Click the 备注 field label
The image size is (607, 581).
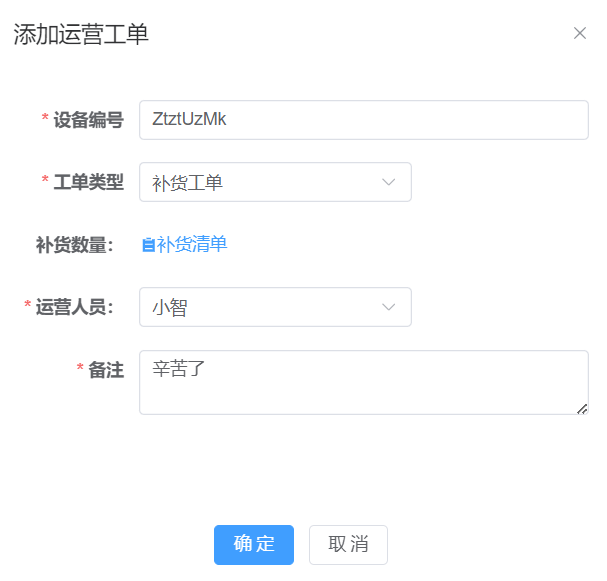[106, 370]
